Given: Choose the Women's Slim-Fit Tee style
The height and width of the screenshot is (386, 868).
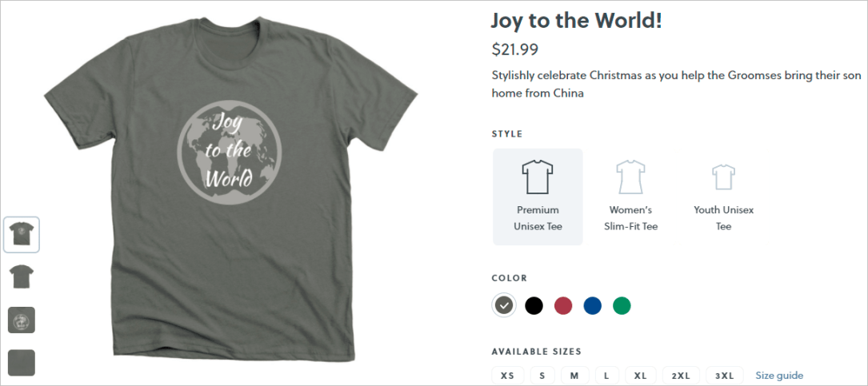Looking at the screenshot, I should pyautogui.click(x=630, y=197).
